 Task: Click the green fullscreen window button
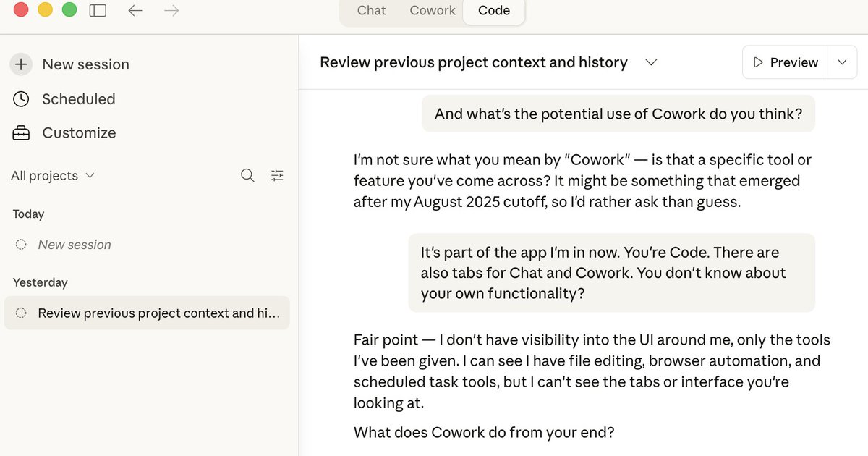(69, 10)
